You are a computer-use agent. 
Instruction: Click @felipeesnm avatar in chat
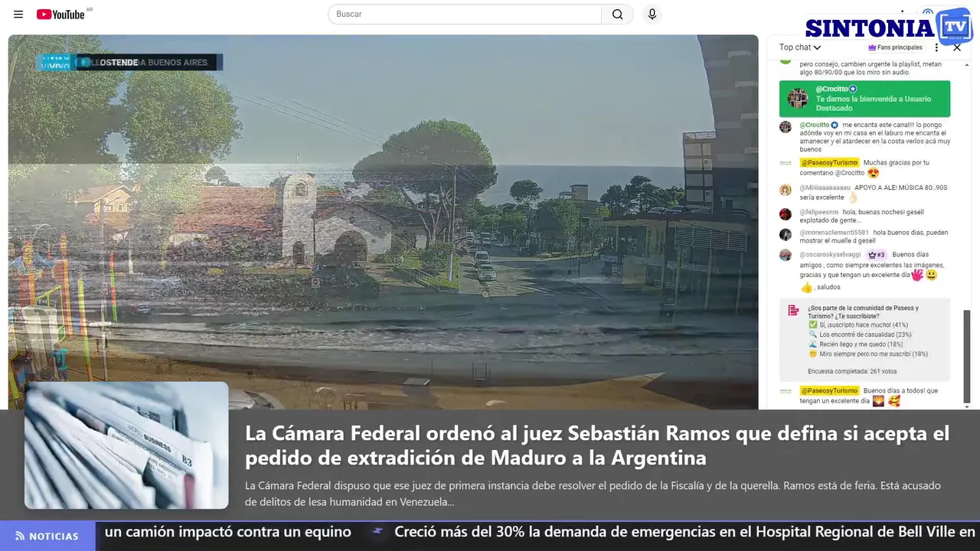(786, 214)
